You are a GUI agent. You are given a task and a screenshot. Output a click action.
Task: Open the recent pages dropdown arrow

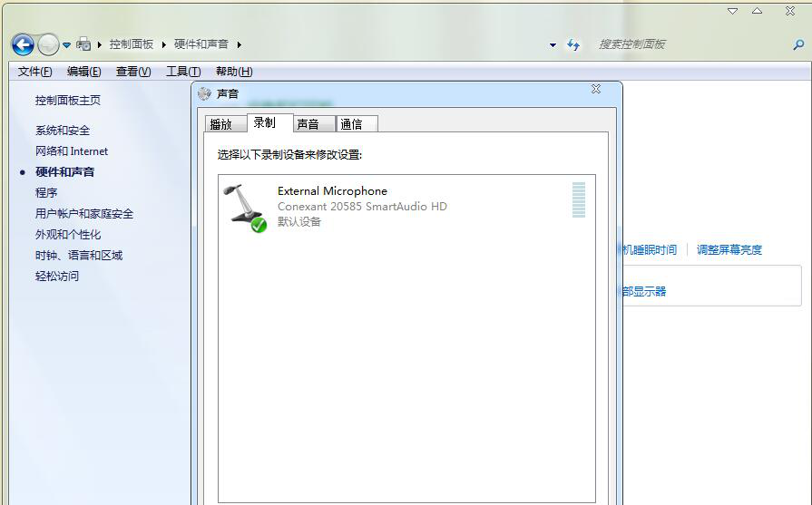pyautogui.click(x=66, y=45)
